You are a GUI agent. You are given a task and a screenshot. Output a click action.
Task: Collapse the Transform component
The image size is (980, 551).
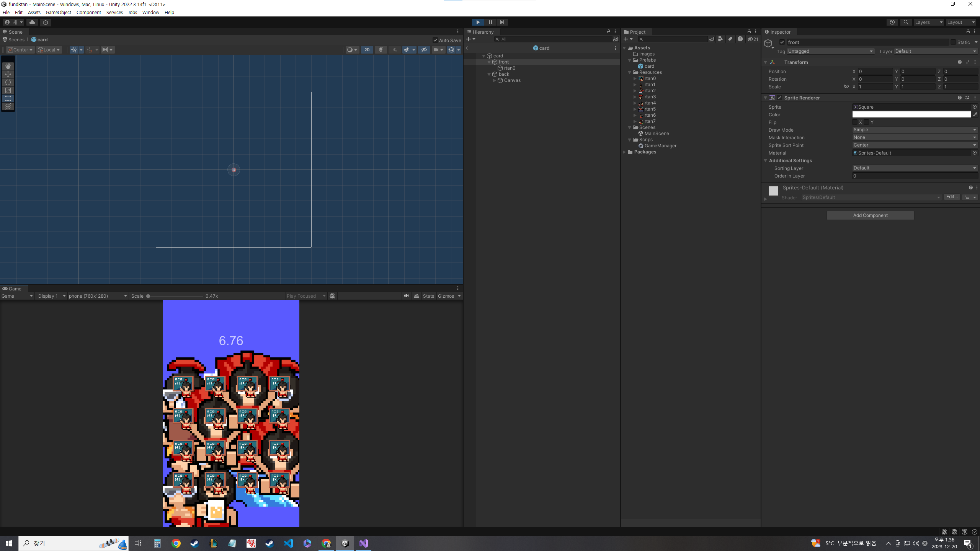766,62
